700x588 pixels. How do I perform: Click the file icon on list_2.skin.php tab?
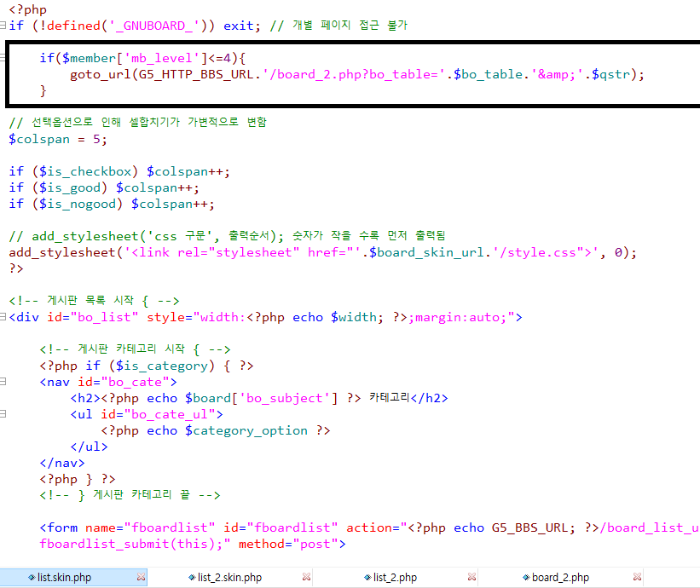(191, 578)
